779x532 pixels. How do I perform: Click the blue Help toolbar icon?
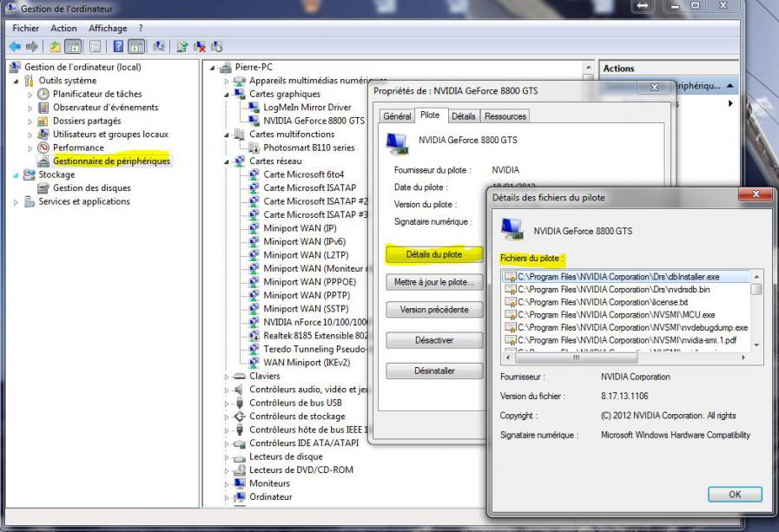(118, 47)
